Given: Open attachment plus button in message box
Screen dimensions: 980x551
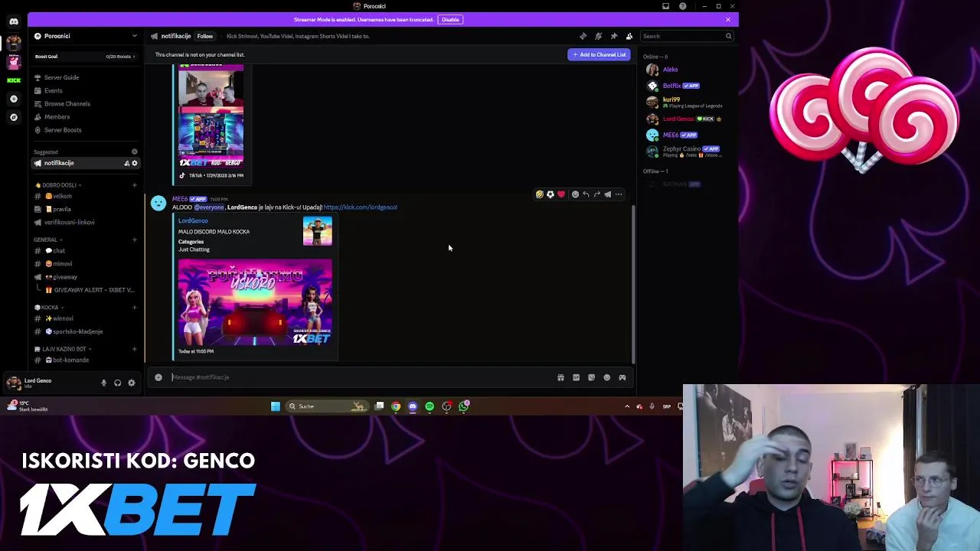Looking at the screenshot, I should coord(158,377).
